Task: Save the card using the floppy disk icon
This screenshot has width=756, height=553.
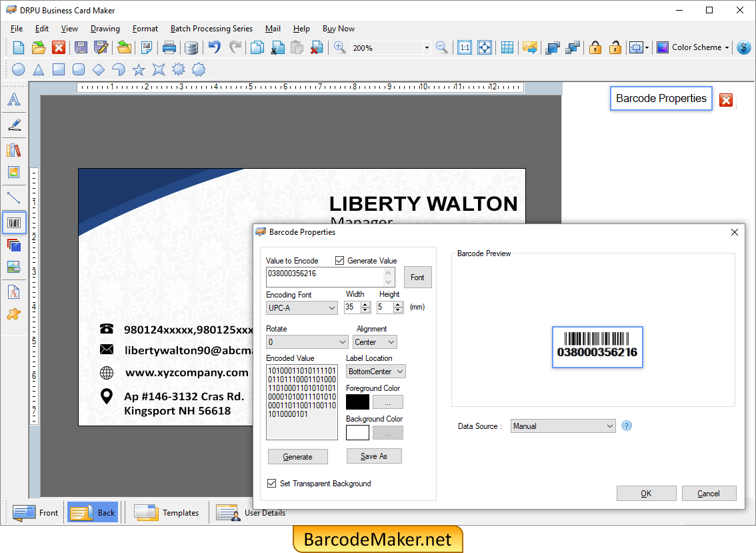Action: coord(81,47)
